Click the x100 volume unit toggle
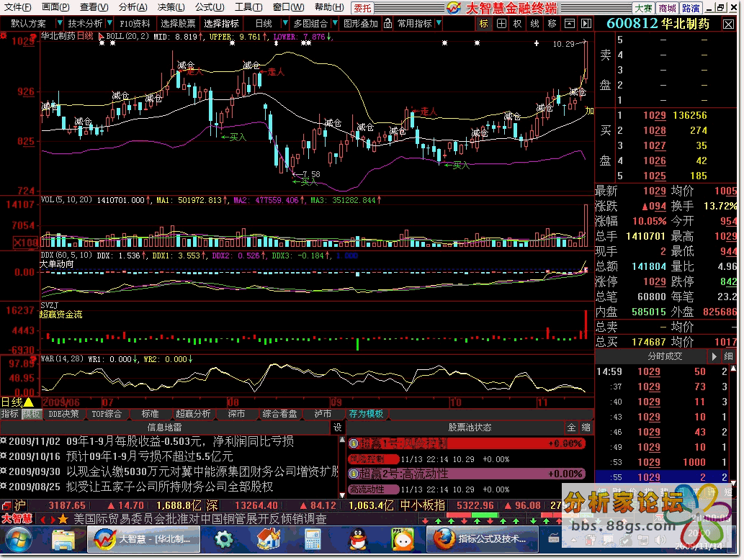This screenshot has height=560, width=744. pos(24,243)
